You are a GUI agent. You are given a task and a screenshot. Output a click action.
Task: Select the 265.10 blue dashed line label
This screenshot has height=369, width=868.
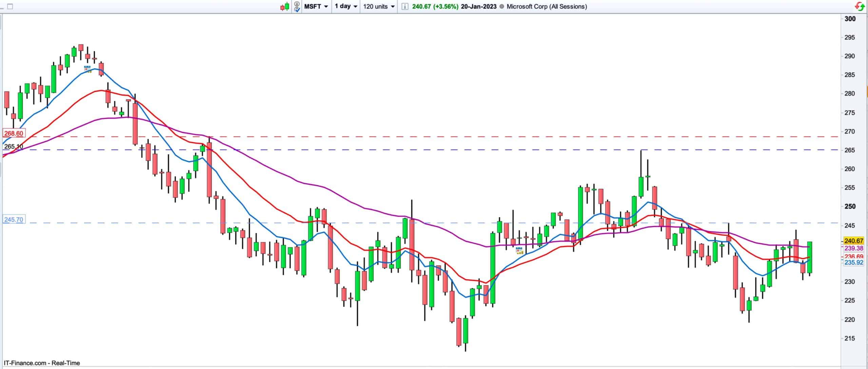click(x=14, y=147)
